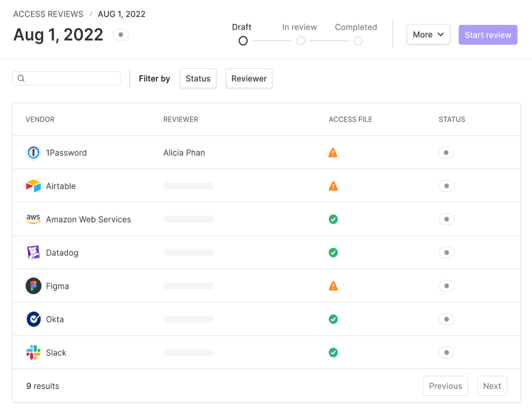Click the empty reviewer placeholder for Slack

coord(188,352)
